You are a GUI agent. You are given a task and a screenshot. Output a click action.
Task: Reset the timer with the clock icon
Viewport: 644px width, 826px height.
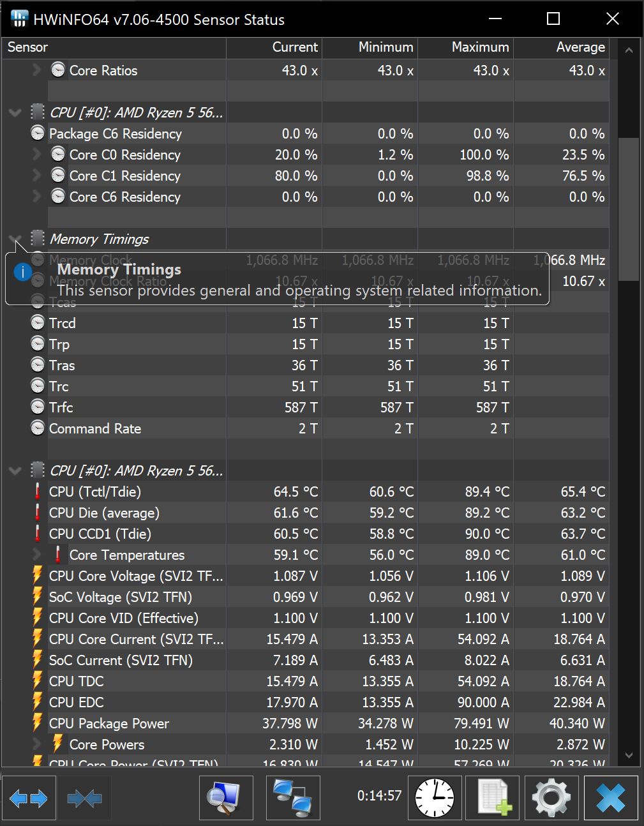click(435, 798)
